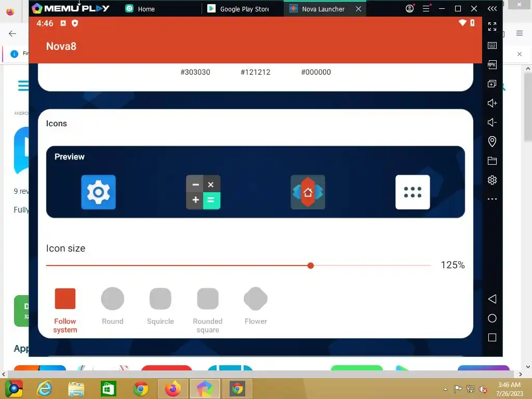This screenshot has width=532, height=399.
Task: Switch to MEmu Home tab
Action: pos(140,9)
